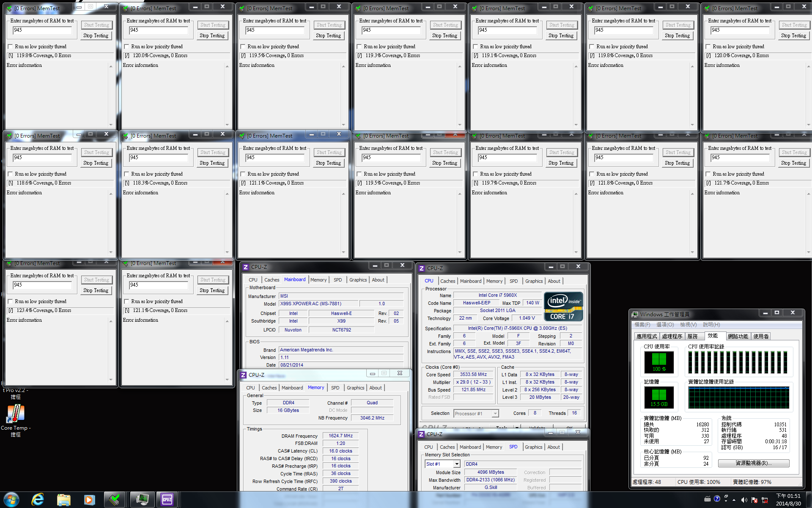This screenshot has height=508, width=812.
Task: Click the Core Speed value 3533.58 MHz
Action: click(473, 375)
